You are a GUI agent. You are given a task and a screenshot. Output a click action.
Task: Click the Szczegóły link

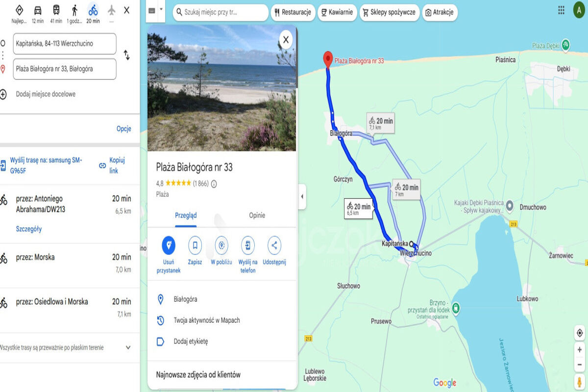(29, 229)
